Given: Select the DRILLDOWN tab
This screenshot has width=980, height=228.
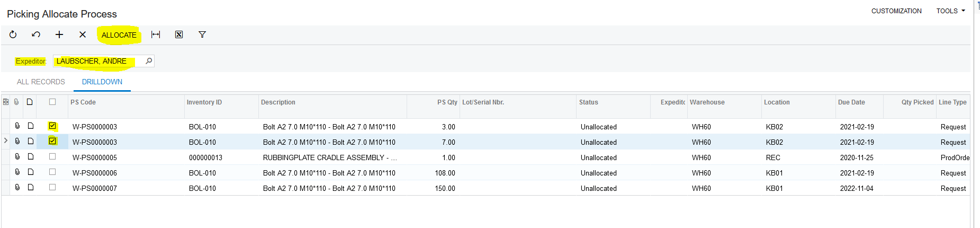Looking at the screenshot, I should pyautogui.click(x=102, y=82).
